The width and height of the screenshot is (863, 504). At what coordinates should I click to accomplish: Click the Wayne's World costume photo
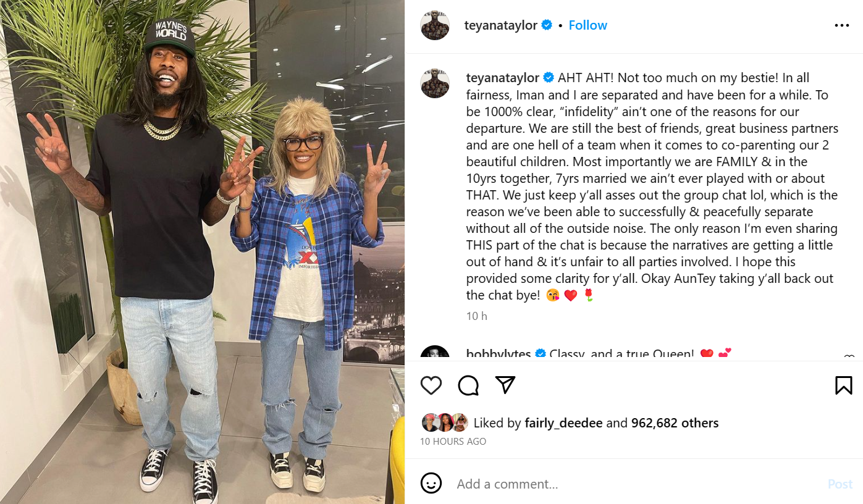click(202, 252)
